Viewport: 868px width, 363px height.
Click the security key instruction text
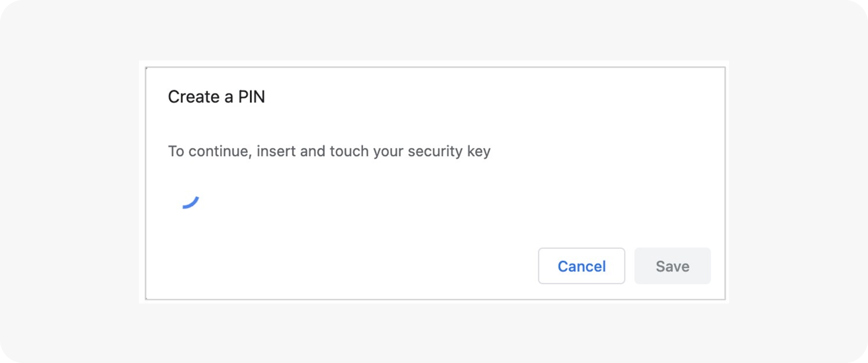point(330,151)
